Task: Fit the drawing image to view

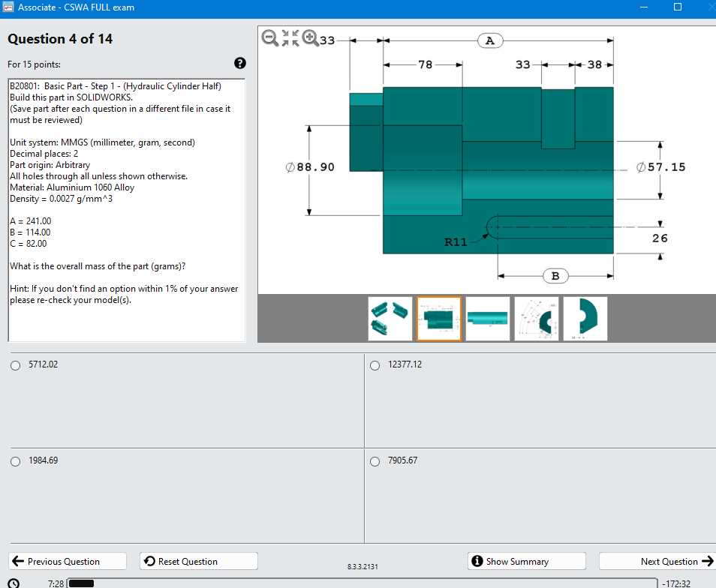Action: click(290, 37)
